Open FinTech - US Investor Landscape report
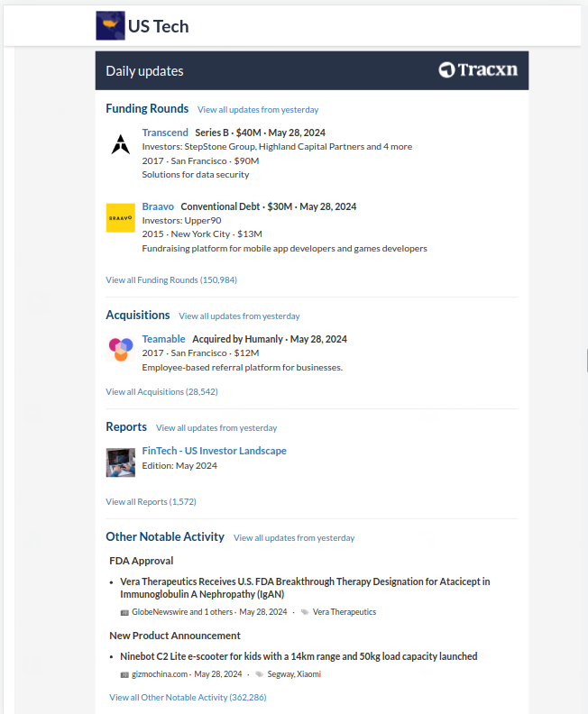Image resolution: width=588 pixels, height=714 pixels. coord(214,451)
